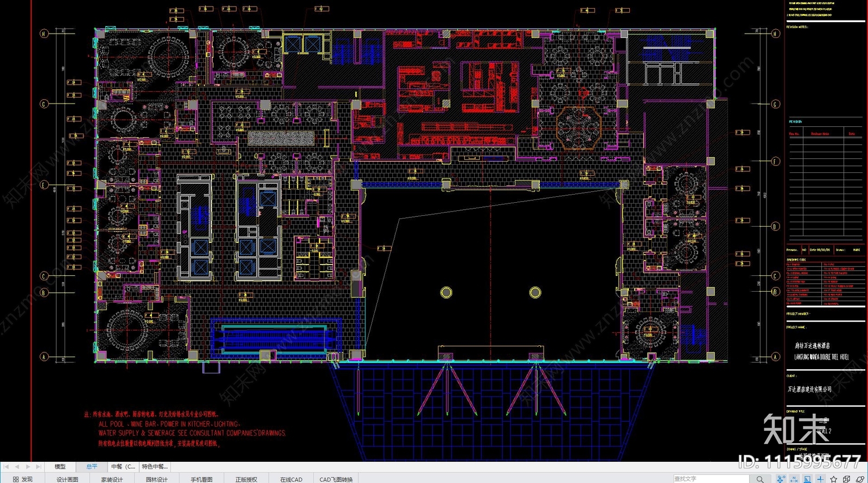Open the 正版授权 licensing link
Screen dimensions: 868x483
246,479
